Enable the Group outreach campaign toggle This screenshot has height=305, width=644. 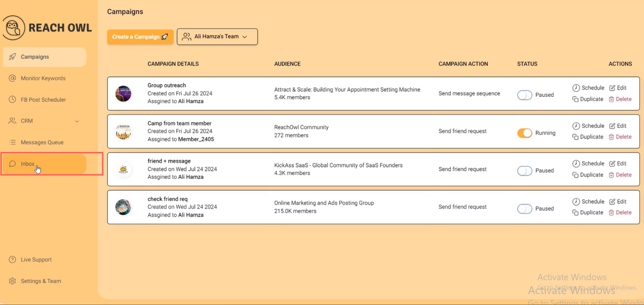tap(525, 95)
